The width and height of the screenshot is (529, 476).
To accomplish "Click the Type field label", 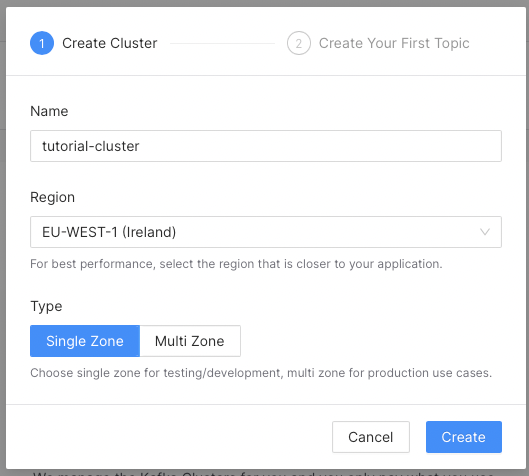I will (x=46, y=306).
